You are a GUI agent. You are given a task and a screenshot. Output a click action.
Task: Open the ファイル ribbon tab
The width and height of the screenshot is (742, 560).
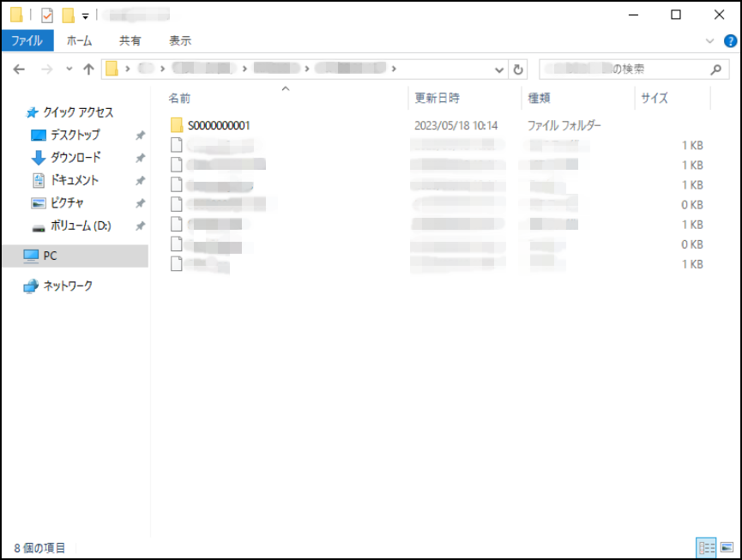point(27,40)
